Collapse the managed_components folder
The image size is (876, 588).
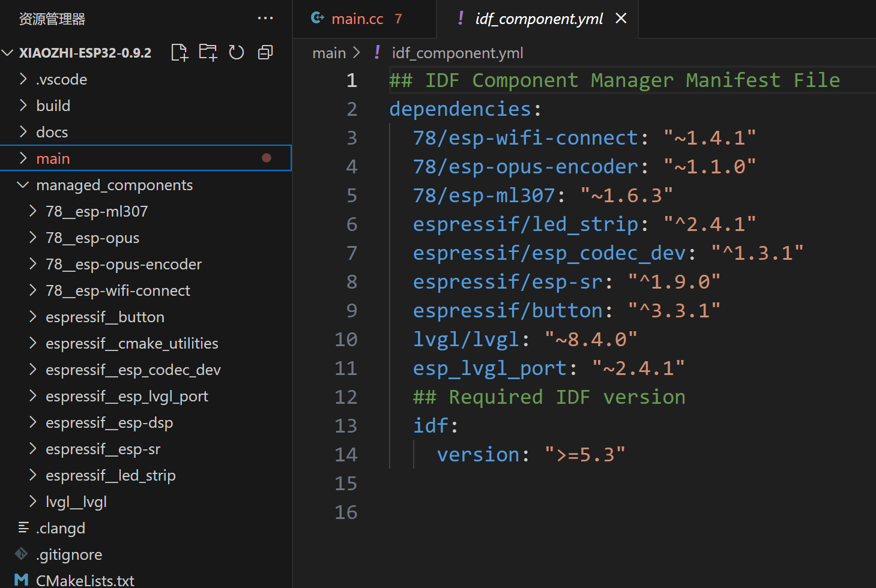point(23,185)
